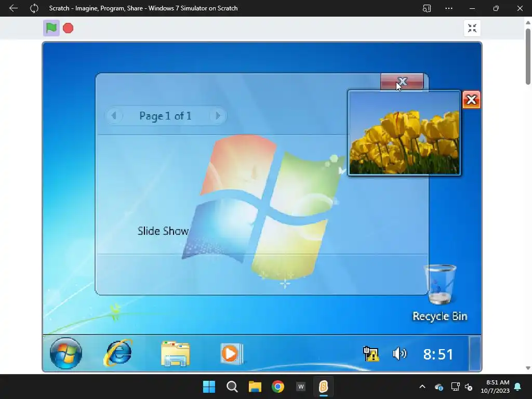
Task: Open display/network status icon in host tray
Action: coord(455,387)
